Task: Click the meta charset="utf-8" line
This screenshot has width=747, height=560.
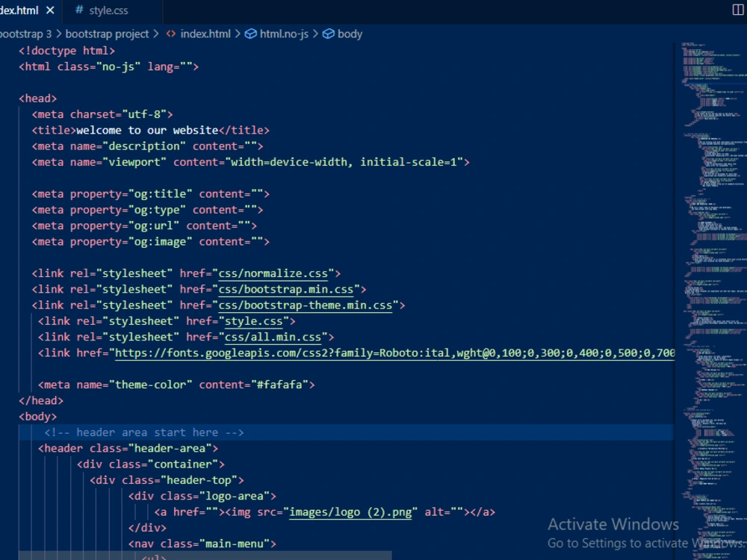Action: [x=102, y=115]
